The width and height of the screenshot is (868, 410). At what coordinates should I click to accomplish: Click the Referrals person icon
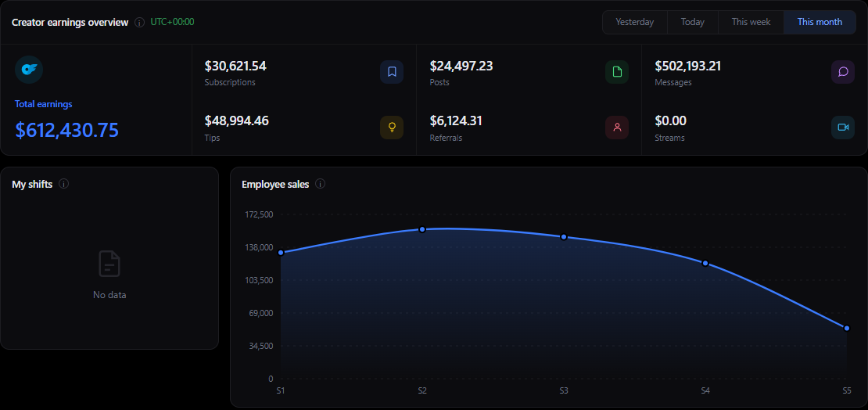click(617, 128)
